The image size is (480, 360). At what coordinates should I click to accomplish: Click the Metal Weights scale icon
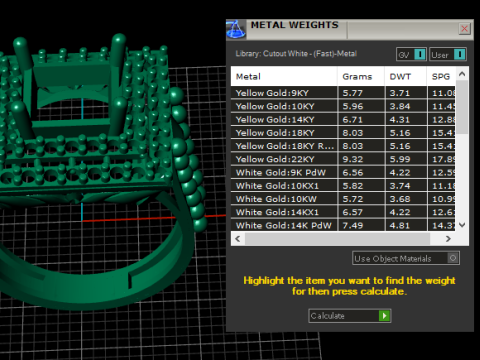tap(236, 29)
